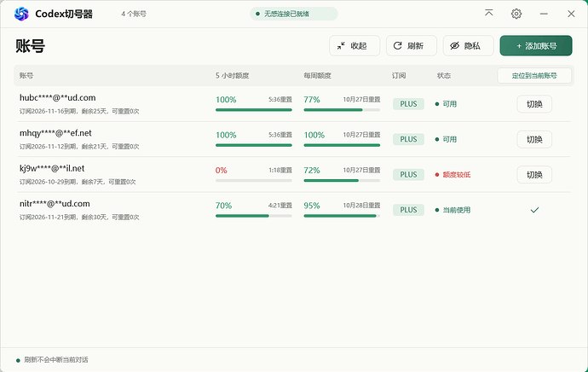Click the Codex切号器 app logo icon
Image resolution: width=588 pixels, height=372 pixels.
click(21, 14)
